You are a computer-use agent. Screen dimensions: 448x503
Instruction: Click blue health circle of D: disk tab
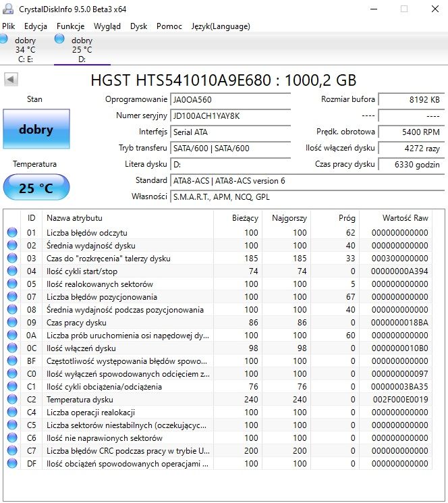(59, 38)
